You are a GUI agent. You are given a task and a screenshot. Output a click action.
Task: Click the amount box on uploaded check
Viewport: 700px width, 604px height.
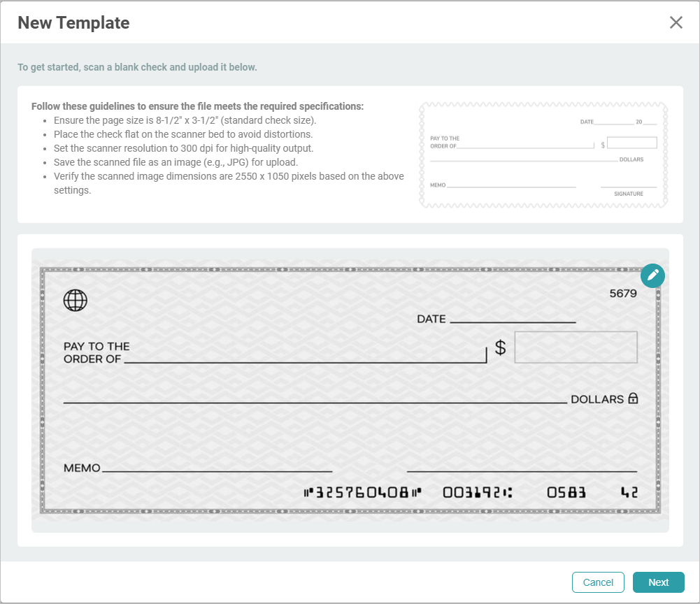tap(576, 347)
